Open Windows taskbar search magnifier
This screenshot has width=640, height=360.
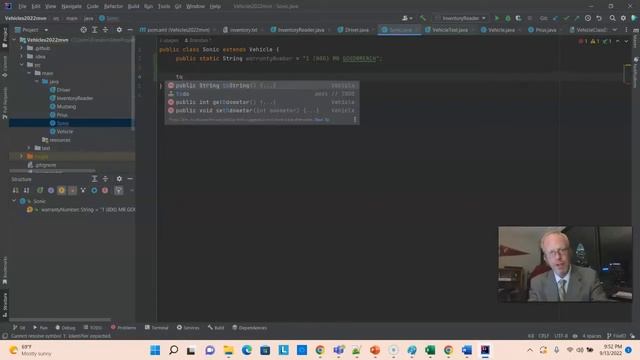click(x=173, y=350)
